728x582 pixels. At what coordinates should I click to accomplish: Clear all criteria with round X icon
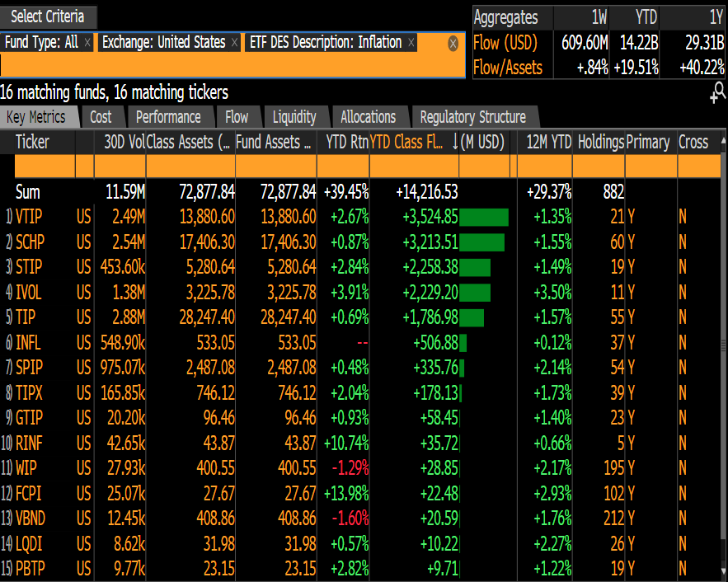pyautogui.click(x=453, y=44)
